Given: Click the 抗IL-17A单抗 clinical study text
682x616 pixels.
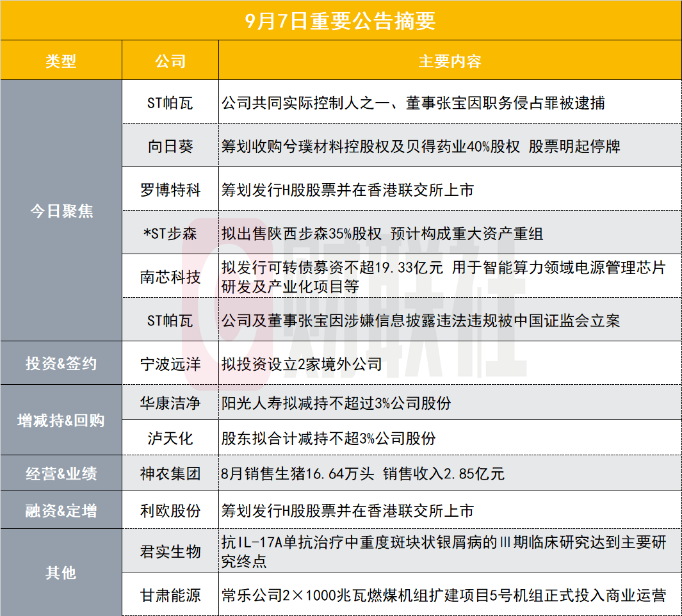Looking at the screenshot, I should pyautogui.click(x=444, y=551).
